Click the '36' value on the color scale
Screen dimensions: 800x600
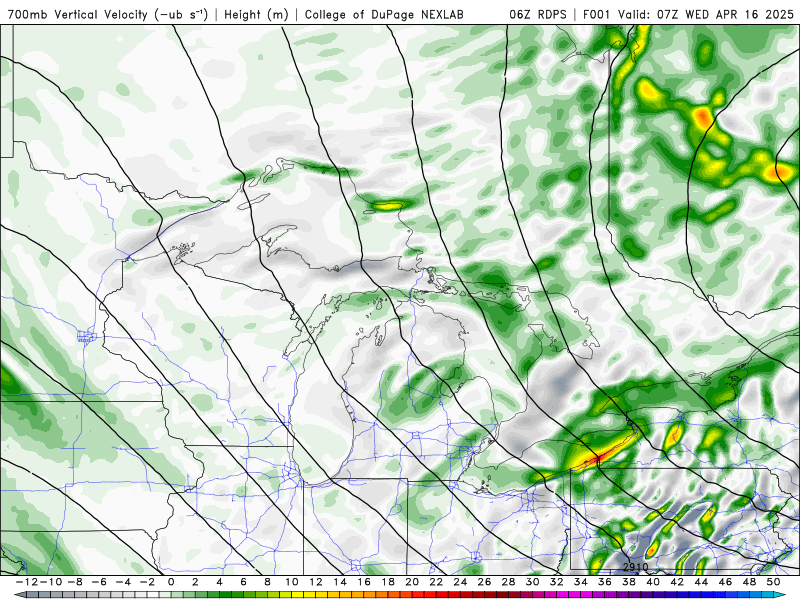pos(605,582)
